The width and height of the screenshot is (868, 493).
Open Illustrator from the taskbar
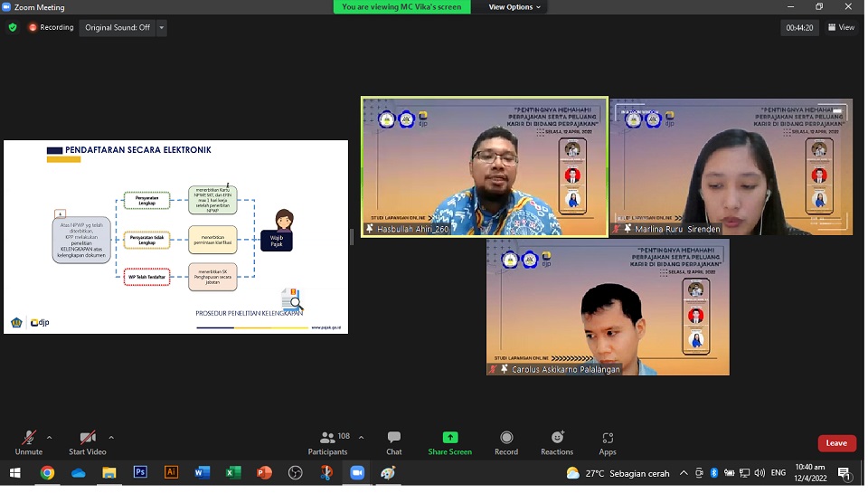171,472
